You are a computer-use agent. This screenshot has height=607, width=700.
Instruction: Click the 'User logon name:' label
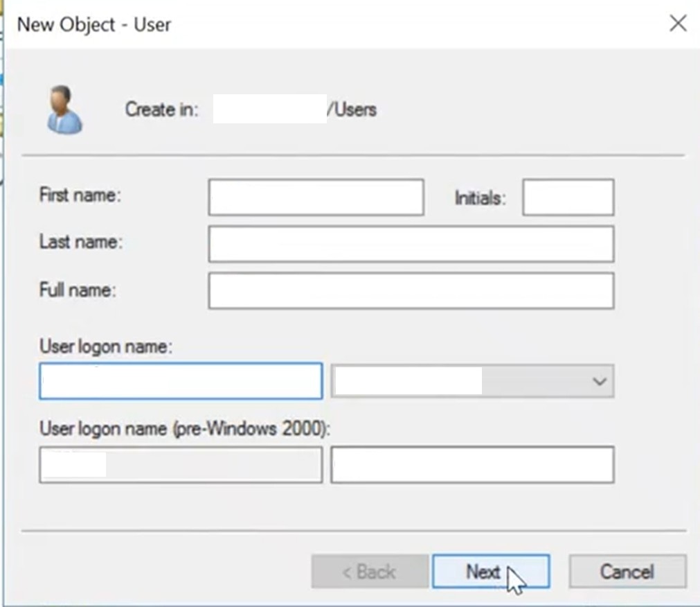[x=105, y=346]
